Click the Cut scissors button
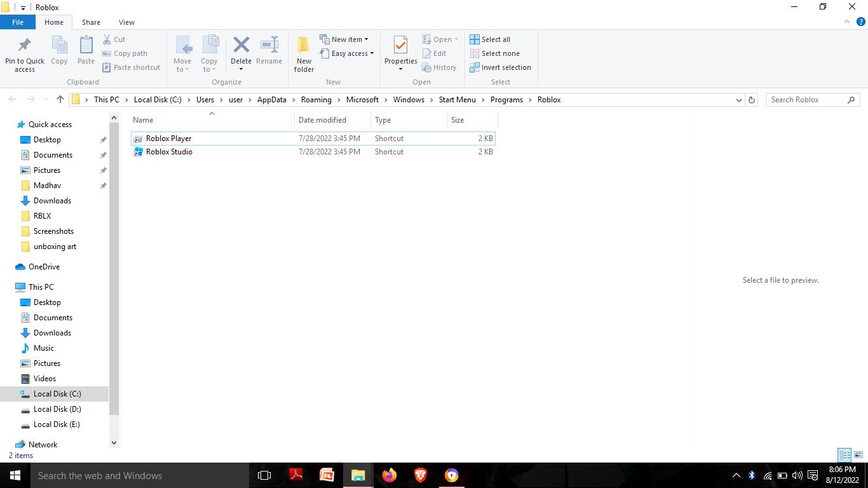 coord(114,39)
